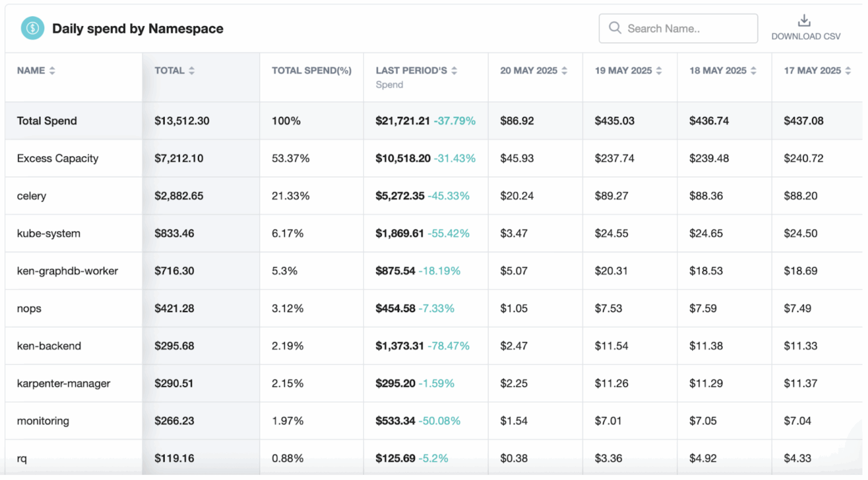Focus the Search Name input field

pyautogui.click(x=678, y=28)
